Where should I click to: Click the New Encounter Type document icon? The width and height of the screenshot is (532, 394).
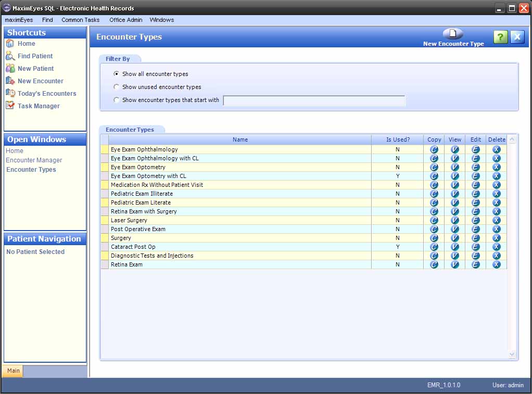click(452, 34)
